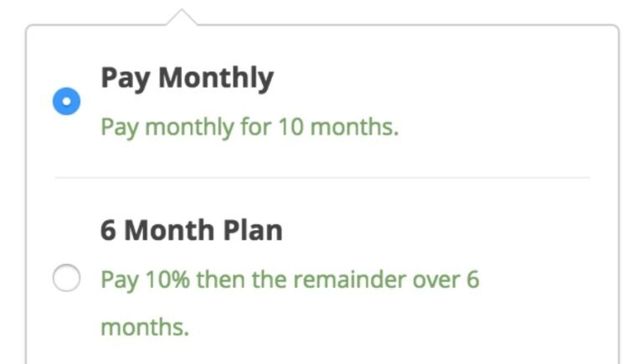Click the "6 Month Plan" heading

(191, 230)
